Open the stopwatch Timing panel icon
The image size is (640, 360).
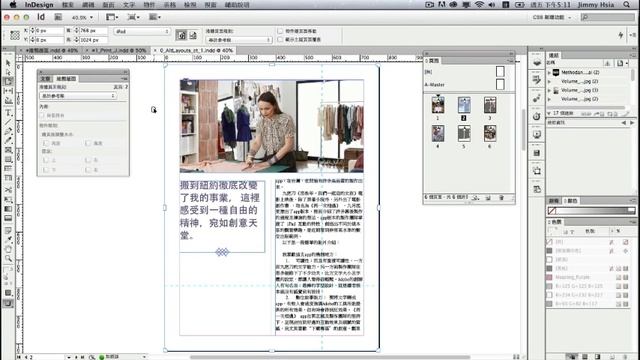pyautogui.click(x=537, y=116)
